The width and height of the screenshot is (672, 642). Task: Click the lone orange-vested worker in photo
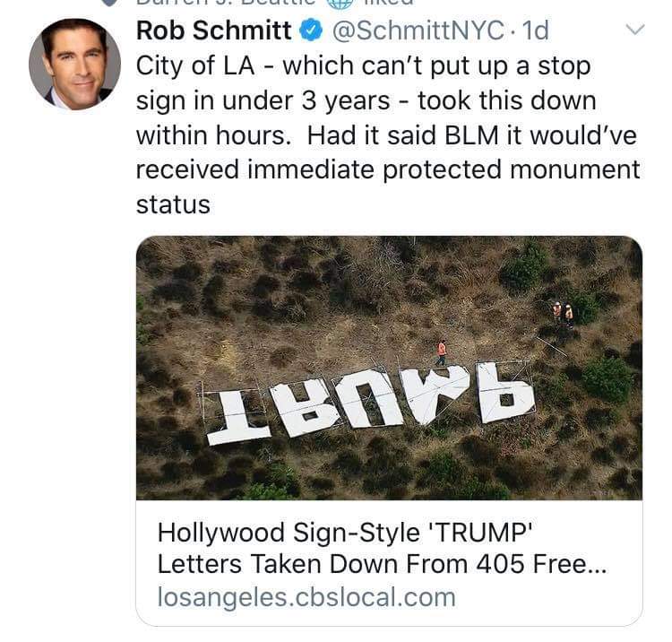441,351
